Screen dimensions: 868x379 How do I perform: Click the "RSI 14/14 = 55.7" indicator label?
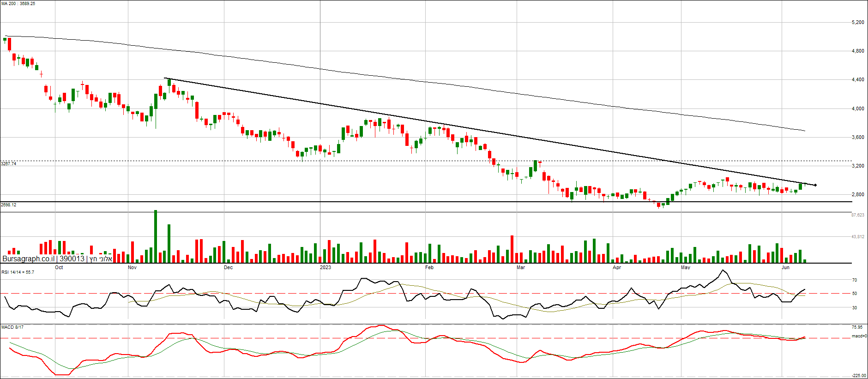[18, 272]
